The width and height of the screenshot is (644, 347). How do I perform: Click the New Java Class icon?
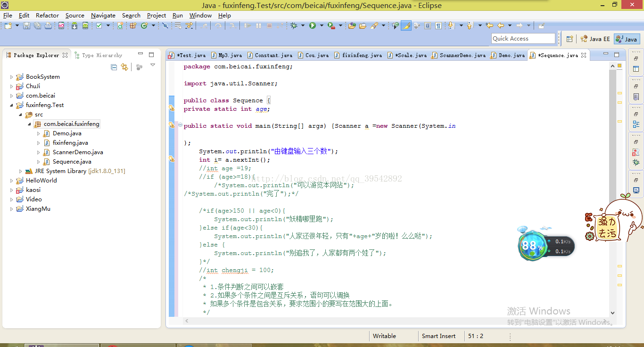[x=144, y=26]
